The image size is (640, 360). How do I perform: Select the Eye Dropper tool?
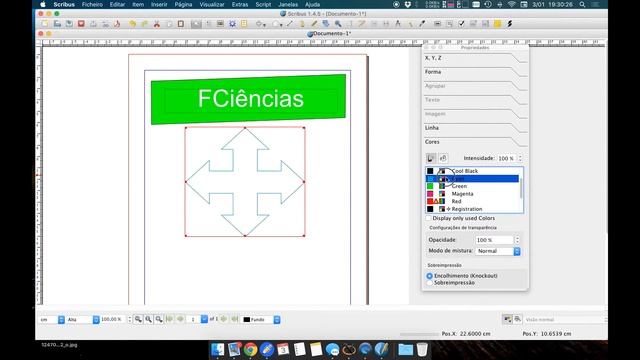pos(422,24)
